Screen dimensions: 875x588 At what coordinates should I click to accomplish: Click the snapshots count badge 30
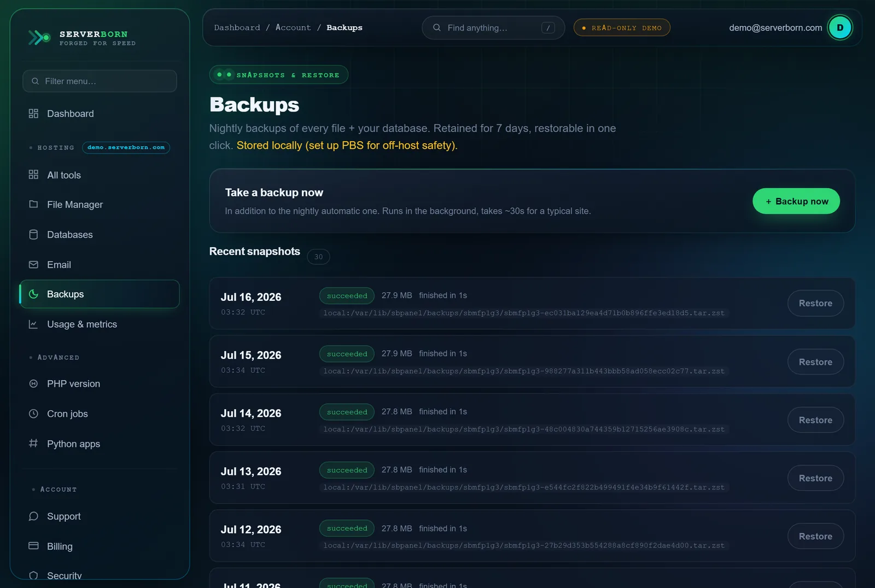tap(318, 257)
